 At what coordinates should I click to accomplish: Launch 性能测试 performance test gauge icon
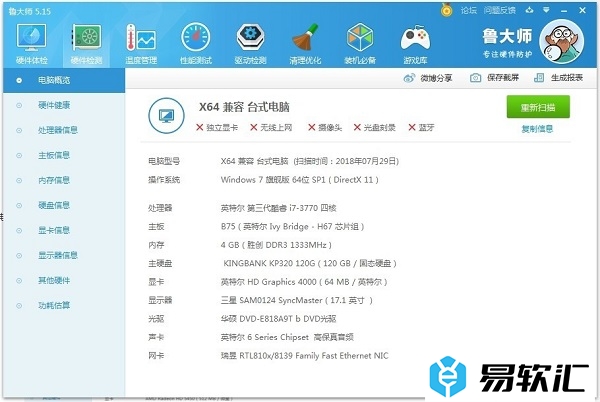pos(196,38)
